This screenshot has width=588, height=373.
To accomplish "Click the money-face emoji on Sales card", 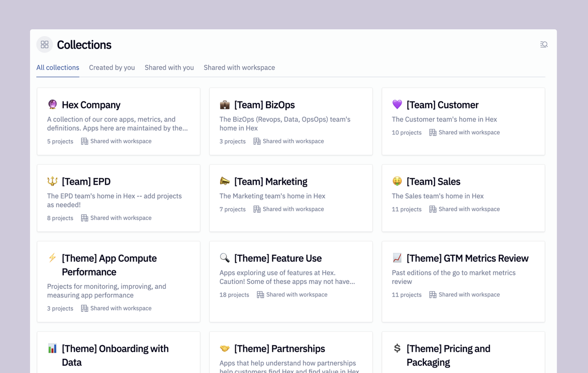I will pos(397,181).
